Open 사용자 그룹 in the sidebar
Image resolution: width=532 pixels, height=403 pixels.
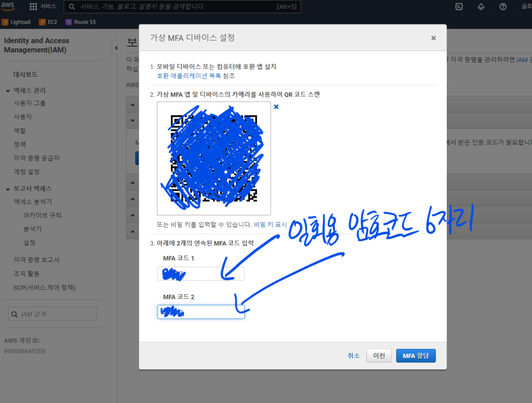click(x=30, y=103)
